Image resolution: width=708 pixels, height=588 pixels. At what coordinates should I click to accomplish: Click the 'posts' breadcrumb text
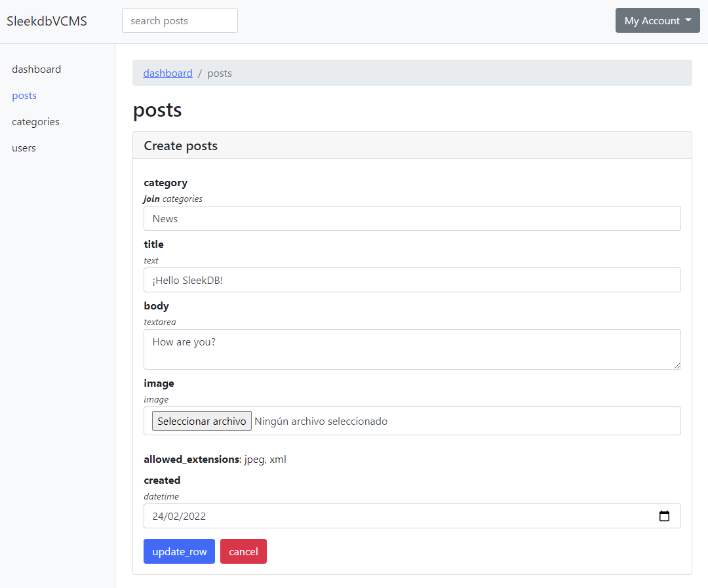[220, 73]
